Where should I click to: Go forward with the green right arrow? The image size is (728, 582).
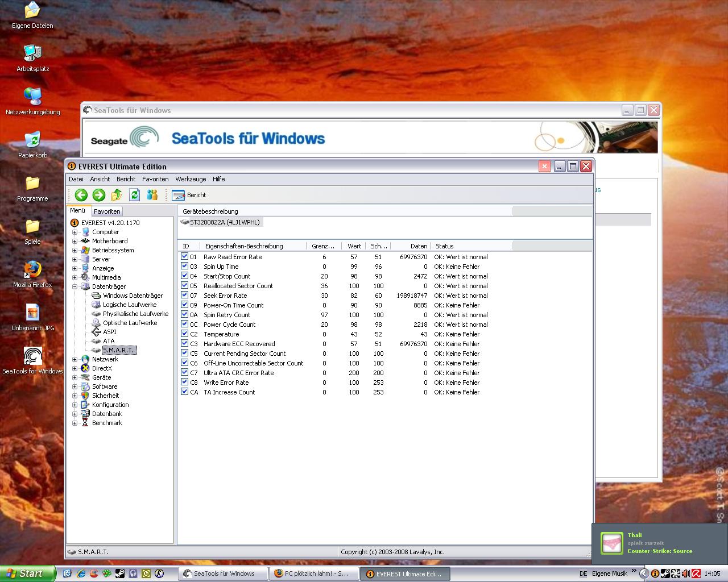pos(99,195)
